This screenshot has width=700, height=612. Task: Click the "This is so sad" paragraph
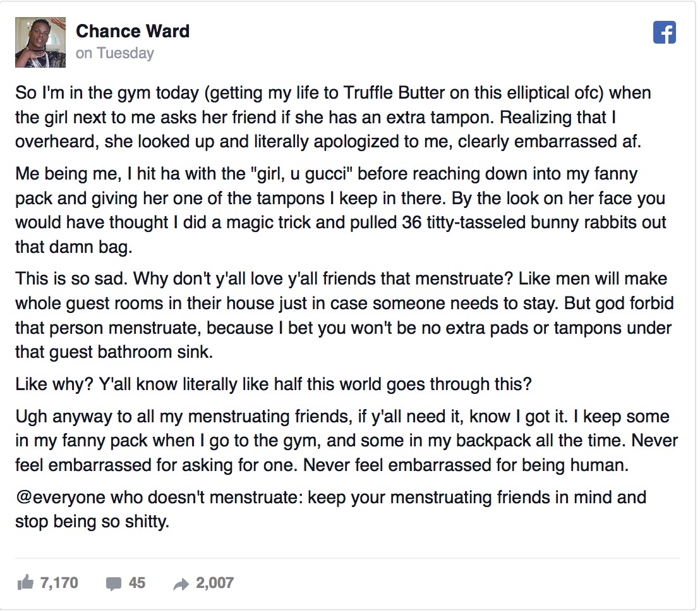[344, 315]
